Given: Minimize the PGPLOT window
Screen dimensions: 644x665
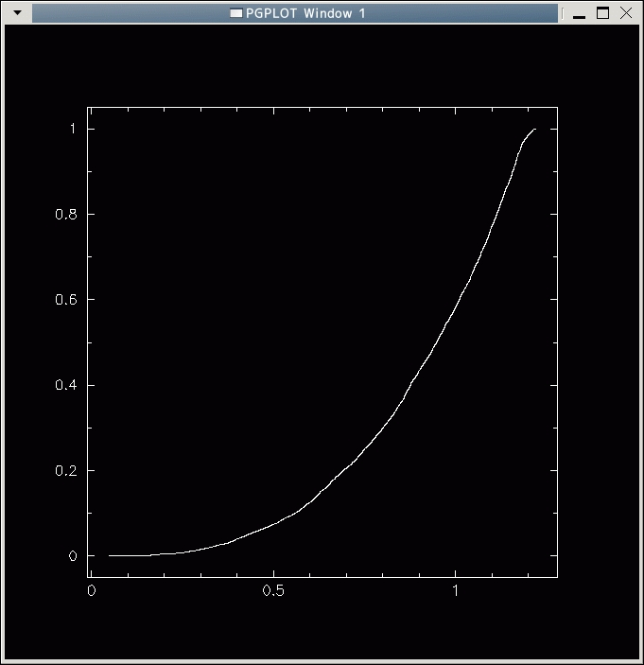Looking at the screenshot, I should pyautogui.click(x=580, y=13).
